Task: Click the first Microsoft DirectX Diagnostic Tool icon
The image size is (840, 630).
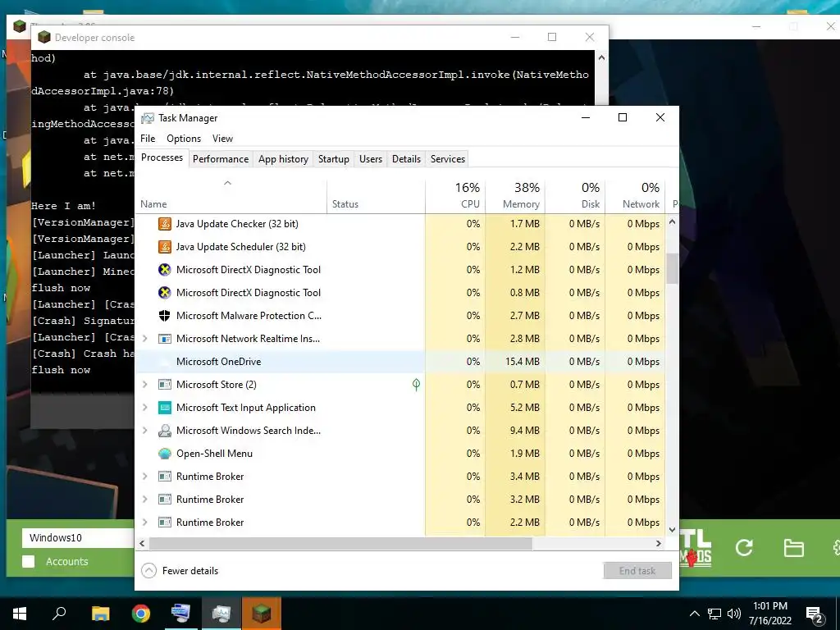Action: click(x=164, y=269)
